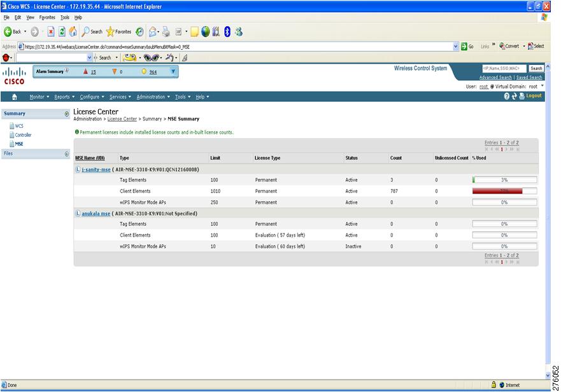This screenshot has width=561, height=392.
Task: Open the Internet Explorer View menu
Action: click(x=30, y=17)
